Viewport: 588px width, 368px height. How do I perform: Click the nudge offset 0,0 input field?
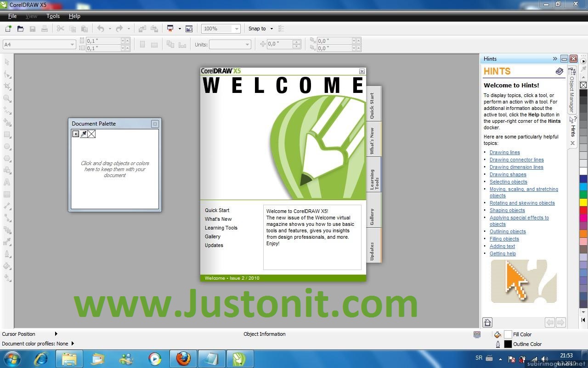[x=280, y=44]
